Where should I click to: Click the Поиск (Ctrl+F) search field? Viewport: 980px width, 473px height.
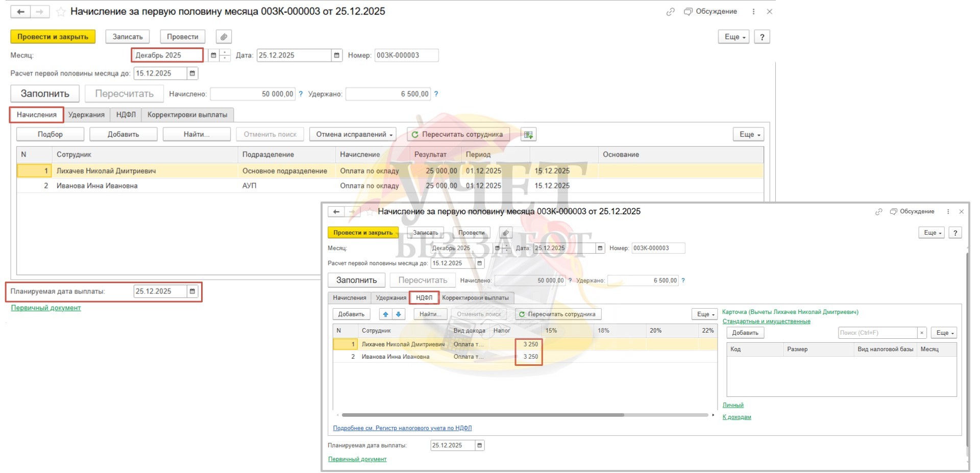pyautogui.click(x=877, y=333)
